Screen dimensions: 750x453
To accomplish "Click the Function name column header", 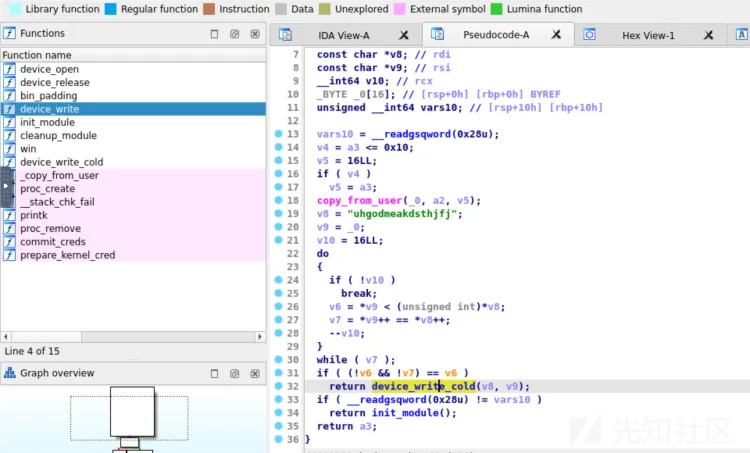I will (133, 55).
